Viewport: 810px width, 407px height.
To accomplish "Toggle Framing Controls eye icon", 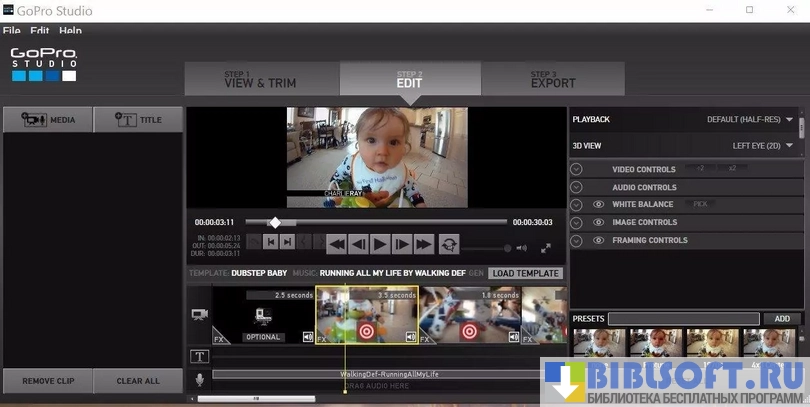I will pos(598,241).
